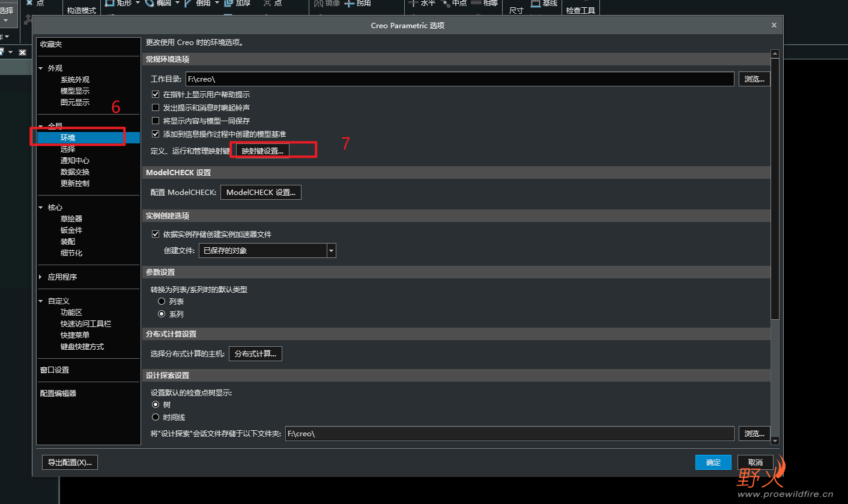Screen dimensions: 848x504
Task: Click the 设计探索 session folder input field
Action: (x=510, y=433)
